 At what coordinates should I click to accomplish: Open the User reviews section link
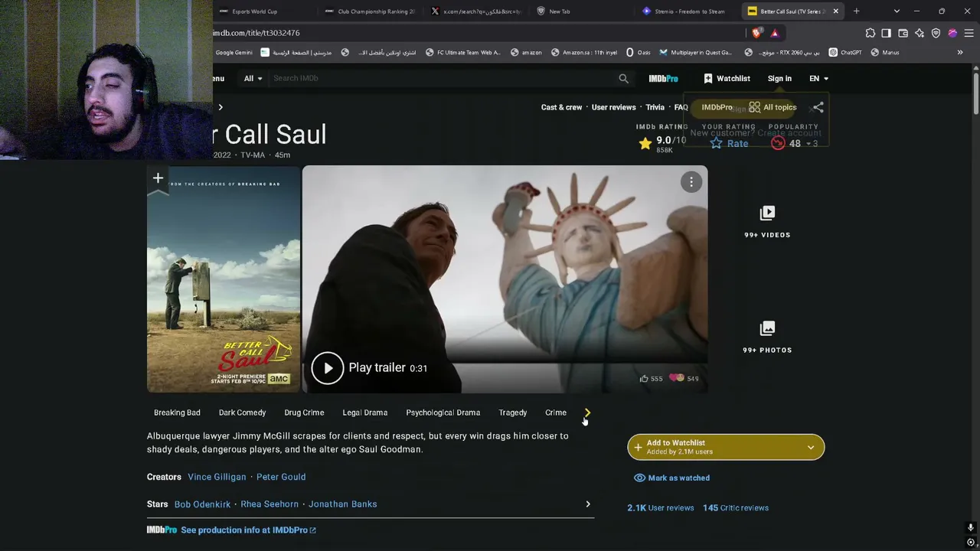[x=613, y=107]
